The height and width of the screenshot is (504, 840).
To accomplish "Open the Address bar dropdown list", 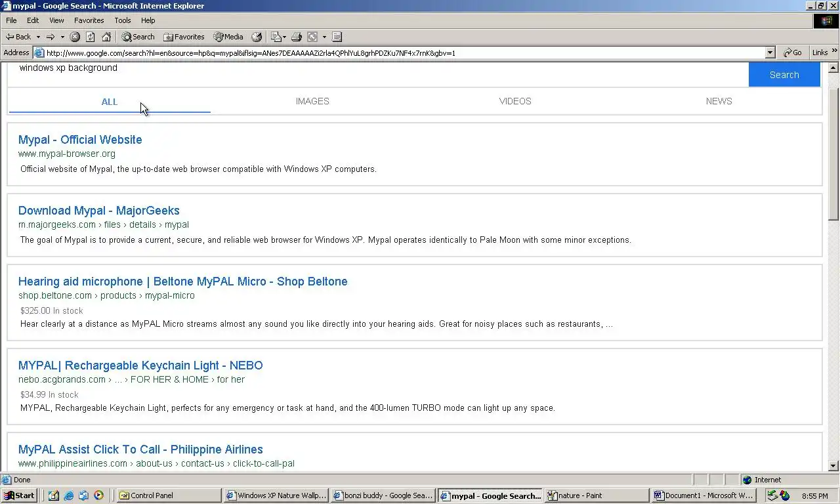I will click(770, 52).
